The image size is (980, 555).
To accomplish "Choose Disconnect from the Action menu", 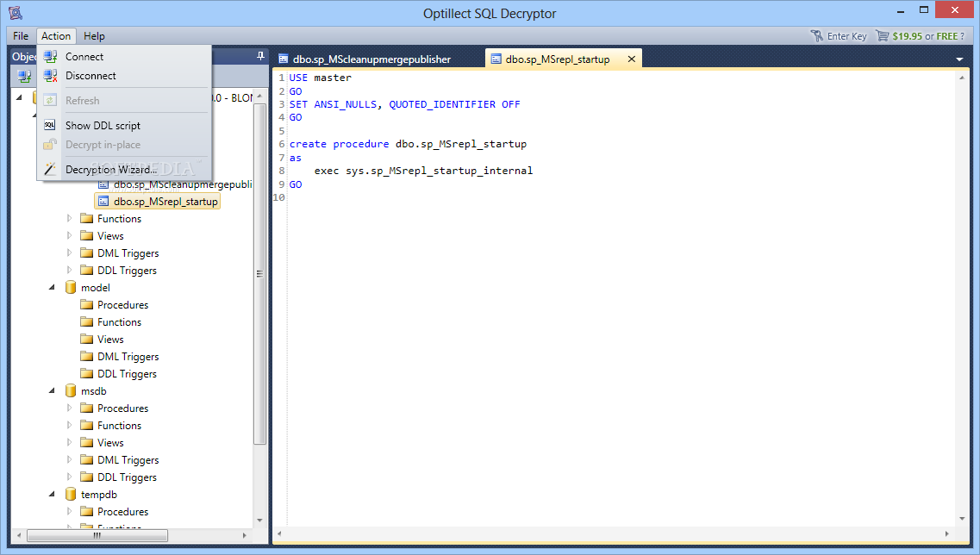I will [125, 76].
